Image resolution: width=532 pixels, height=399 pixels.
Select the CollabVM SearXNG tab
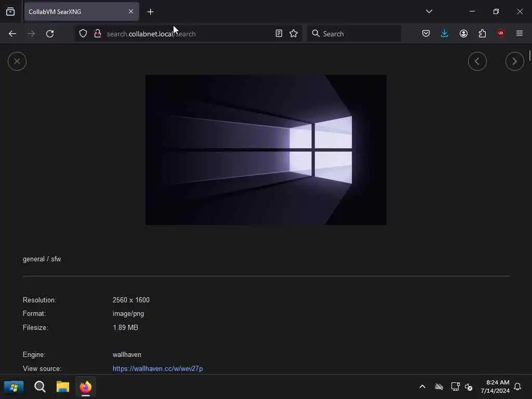tap(82, 11)
